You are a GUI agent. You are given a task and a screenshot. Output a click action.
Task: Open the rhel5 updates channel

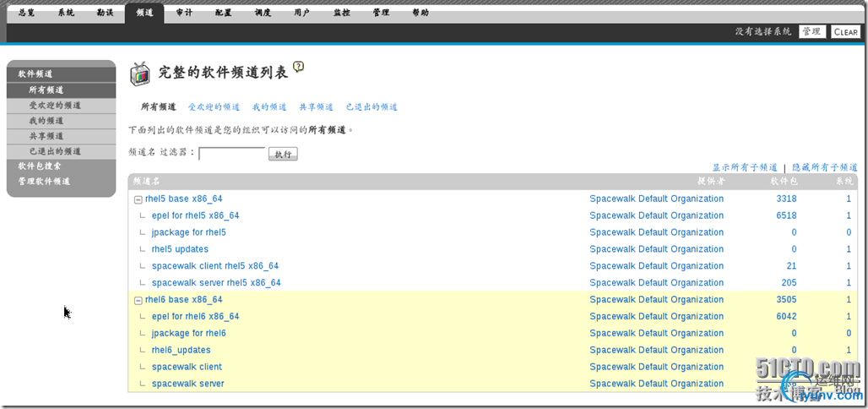click(180, 248)
